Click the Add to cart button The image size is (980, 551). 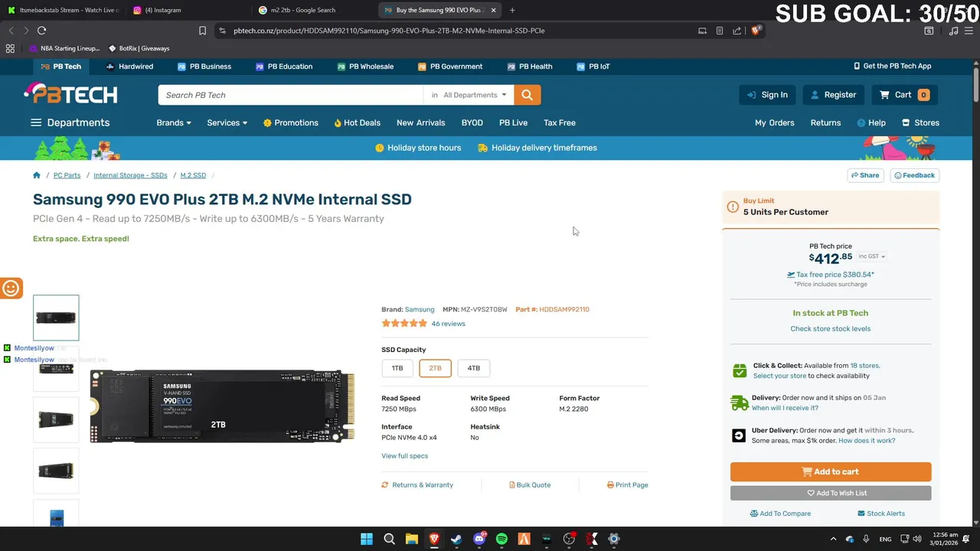pyautogui.click(x=831, y=471)
